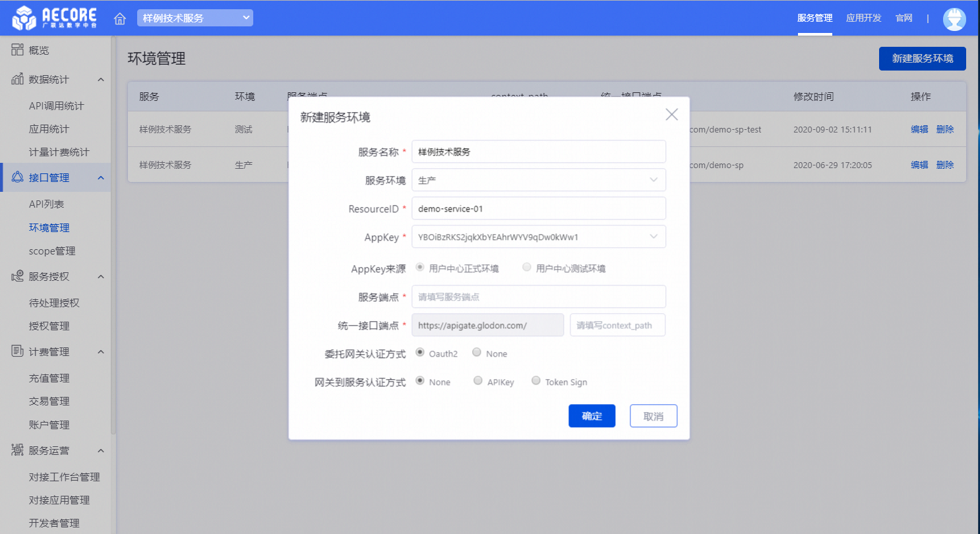Click the 数据统计 chart icon
Image resolution: width=980 pixels, height=534 pixels.
[x=18, y=79]
